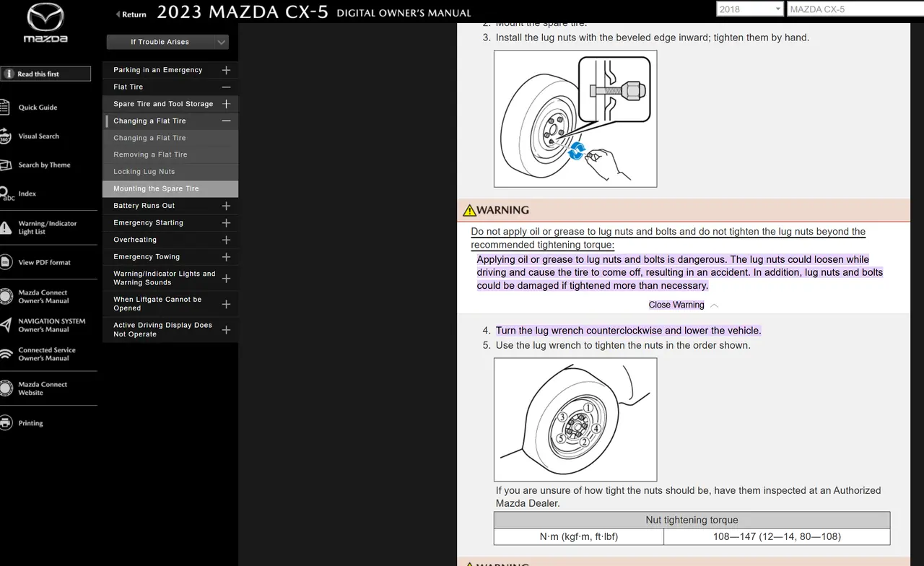Expand the Parking in an Emergency section
Image resolution: width=924 pixels, height=566 pixels.
tap(226, 70)
